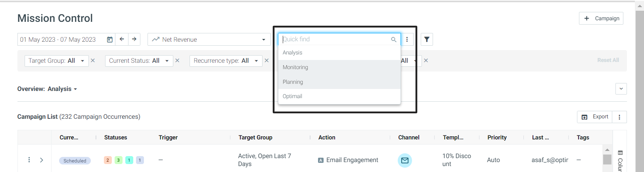644x172 pixels.
Task: Select Monitoring from the dropdown list
Action: click(339, 67)
